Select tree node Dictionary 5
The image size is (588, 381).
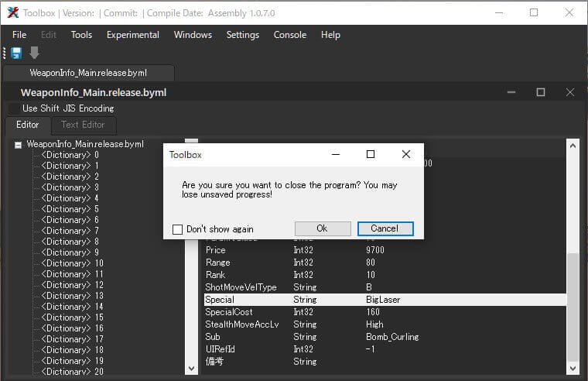click(70, 209)
